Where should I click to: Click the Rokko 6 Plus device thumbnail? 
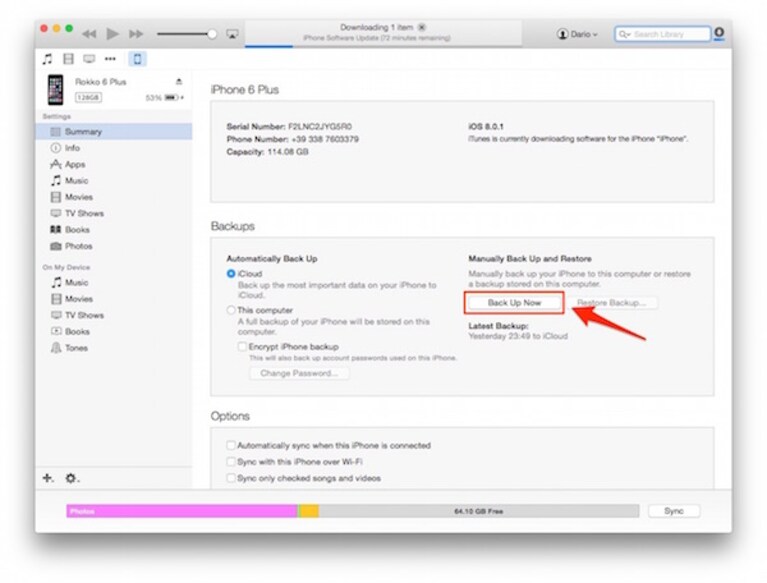tap(55, 90)
